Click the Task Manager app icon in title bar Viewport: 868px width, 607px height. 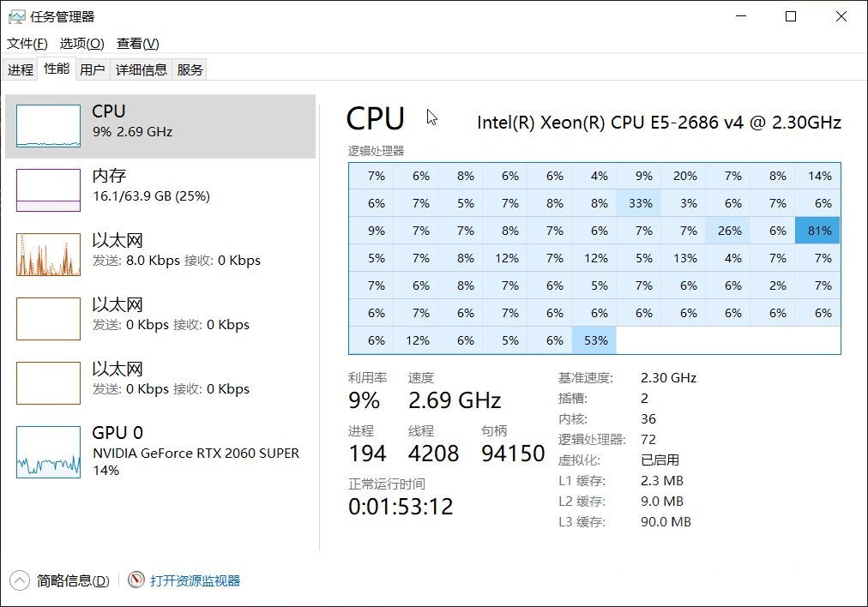pos(16,16)
